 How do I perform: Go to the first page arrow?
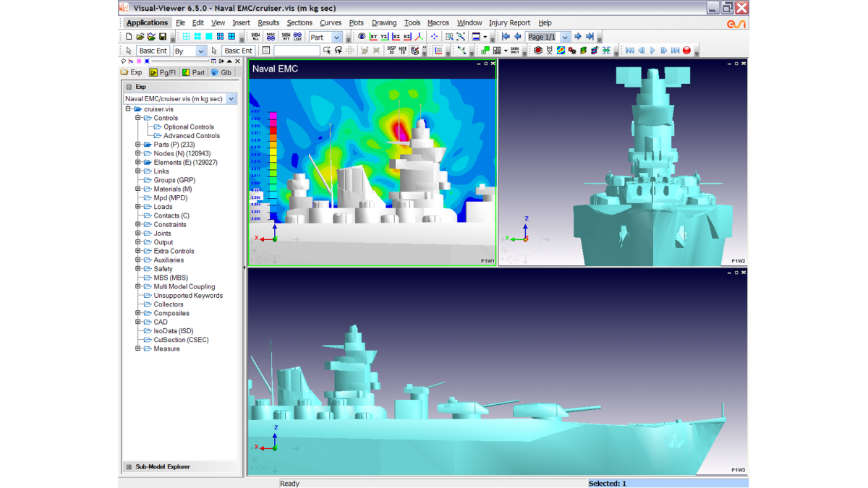point(506,37)
